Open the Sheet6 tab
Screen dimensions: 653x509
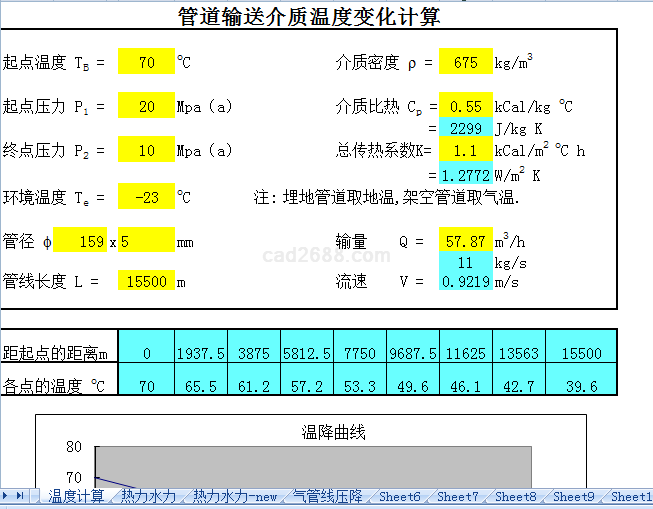pos(400,496)
